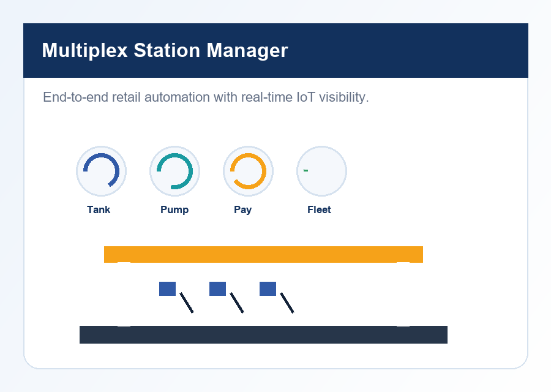
Task: Click the End-to-end retail automation subtitle
Action: coord(206,97)
